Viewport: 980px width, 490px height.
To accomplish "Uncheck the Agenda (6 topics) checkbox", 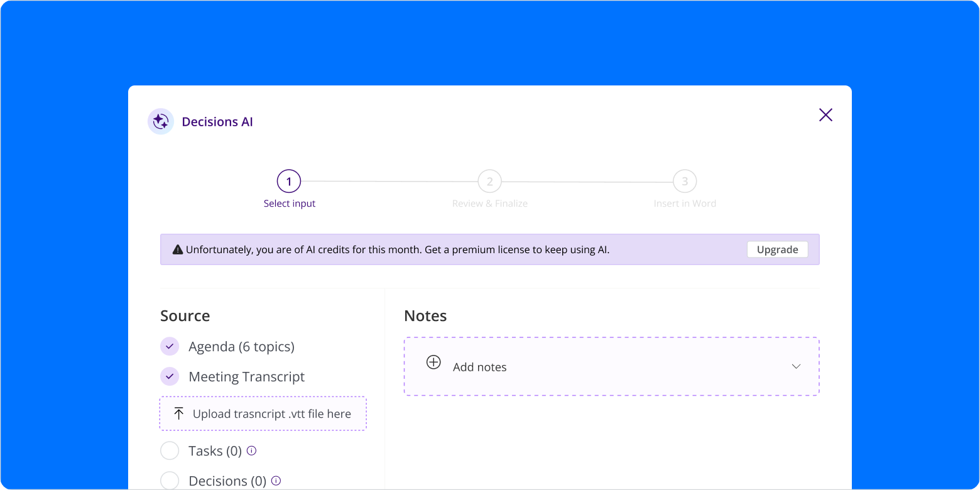I will 170,346.
